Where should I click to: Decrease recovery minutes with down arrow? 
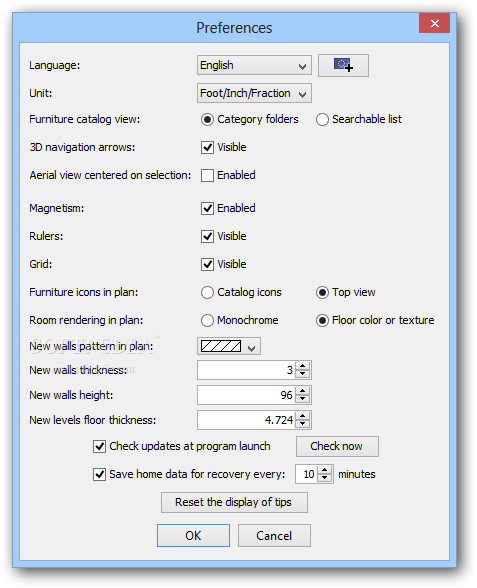tap(325, 478)
